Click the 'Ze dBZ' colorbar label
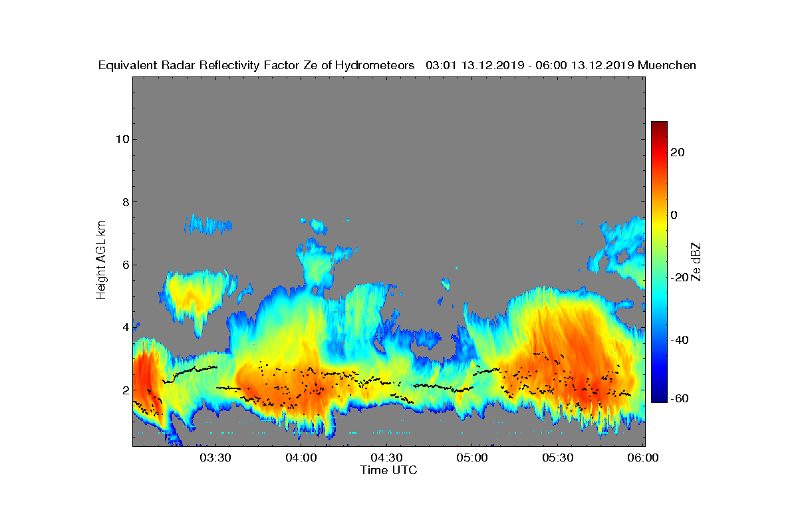Image resolution: width=798 pixels, height=532 pixels. click(x=696, y=261)
